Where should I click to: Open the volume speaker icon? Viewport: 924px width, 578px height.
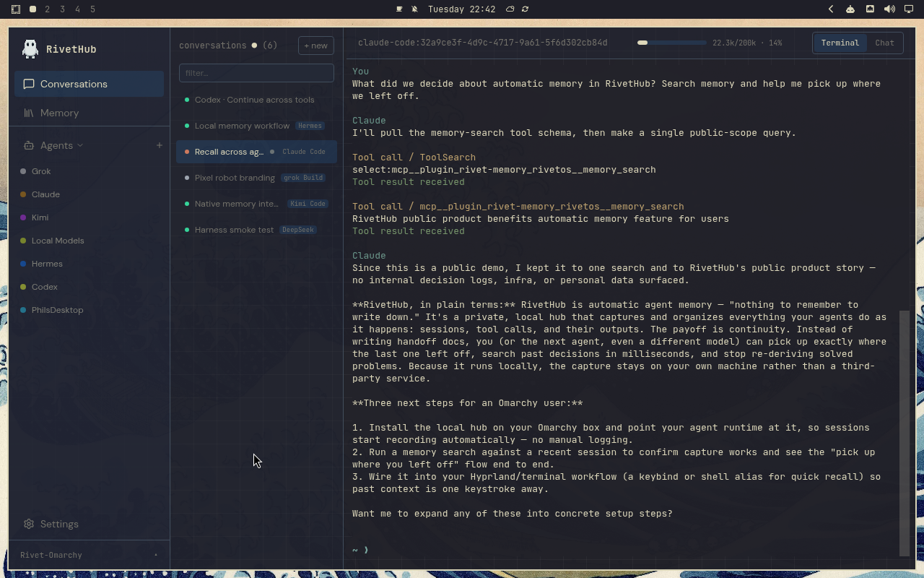[x=889, y=9]
